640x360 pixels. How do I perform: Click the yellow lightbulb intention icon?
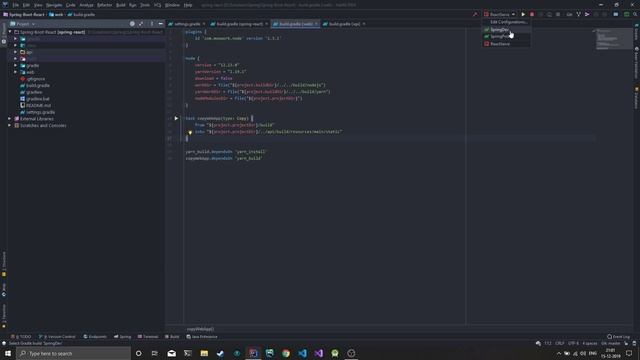[x=190, y=132]
